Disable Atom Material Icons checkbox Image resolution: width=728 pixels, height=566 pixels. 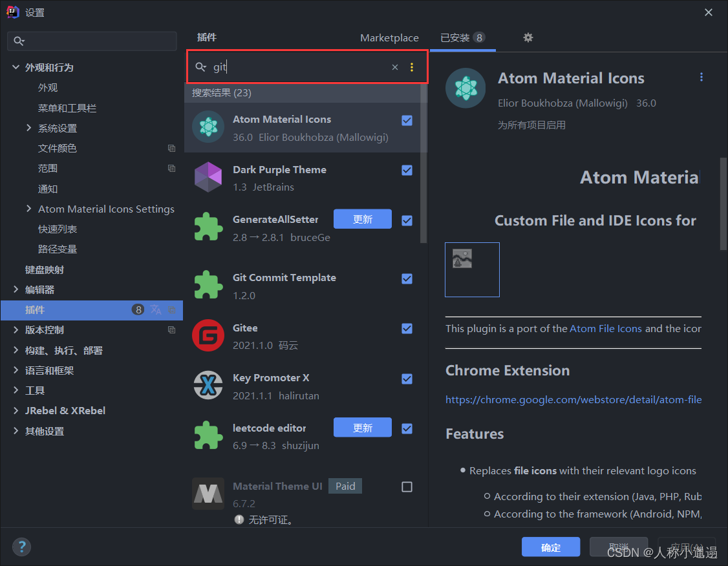[407, 121]
